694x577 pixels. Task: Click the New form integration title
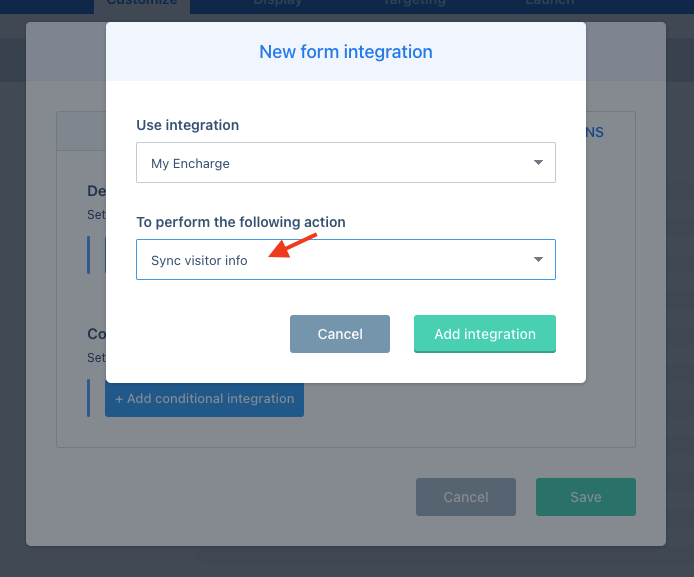[346, 52]
